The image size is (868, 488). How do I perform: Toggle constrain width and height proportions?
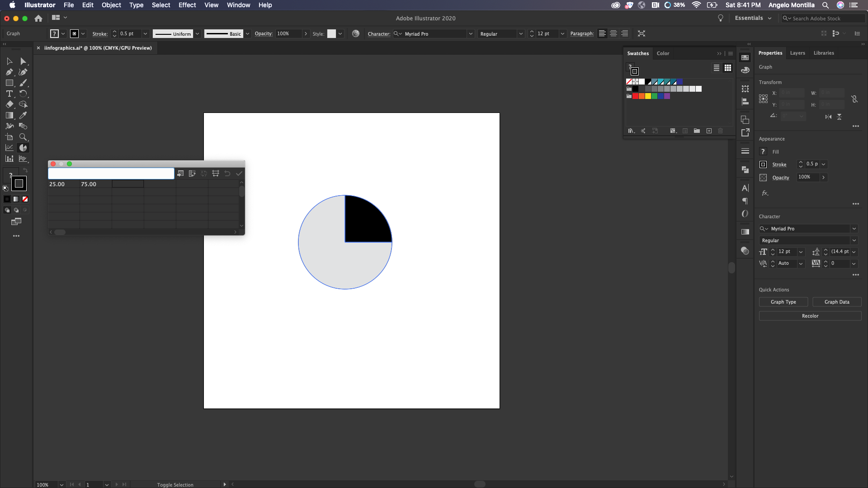(x=854, y=99)
